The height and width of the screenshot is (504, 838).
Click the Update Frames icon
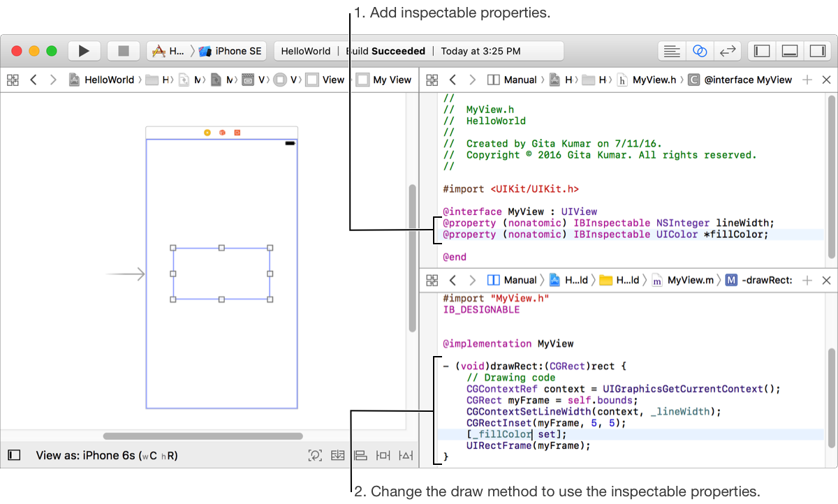[315, 456]
